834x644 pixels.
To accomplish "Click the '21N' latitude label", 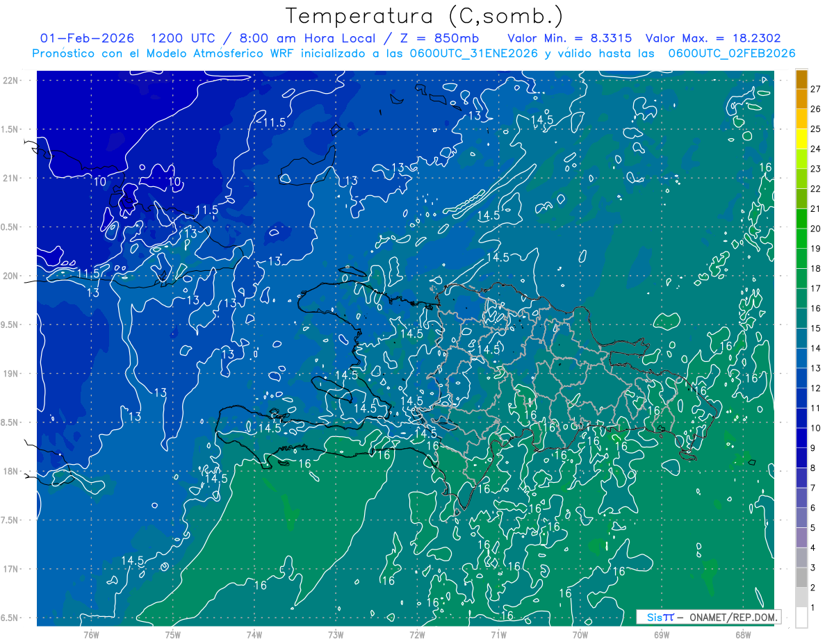I will [x=10, y=178].
